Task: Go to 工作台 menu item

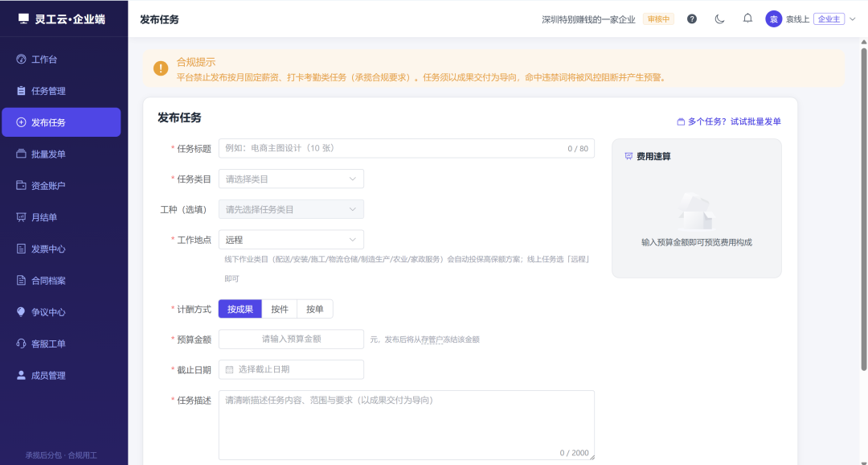Action: (x=61, y=60)
